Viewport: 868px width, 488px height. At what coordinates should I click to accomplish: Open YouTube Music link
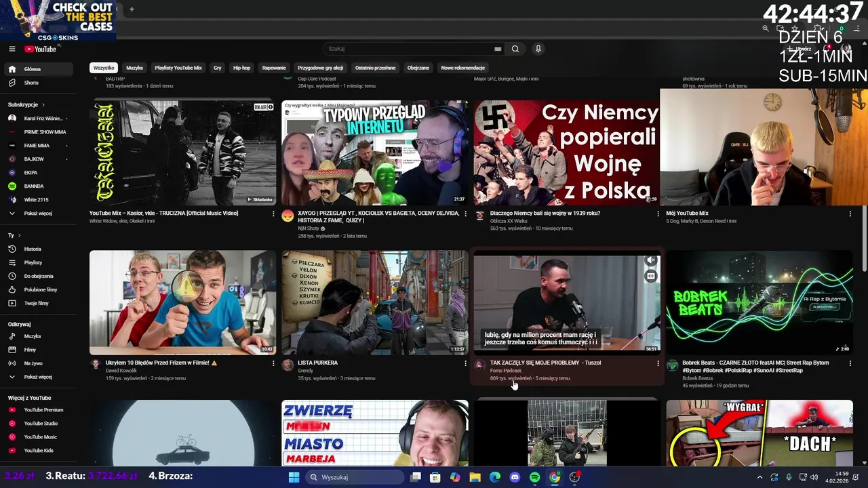tap(39, 437)
